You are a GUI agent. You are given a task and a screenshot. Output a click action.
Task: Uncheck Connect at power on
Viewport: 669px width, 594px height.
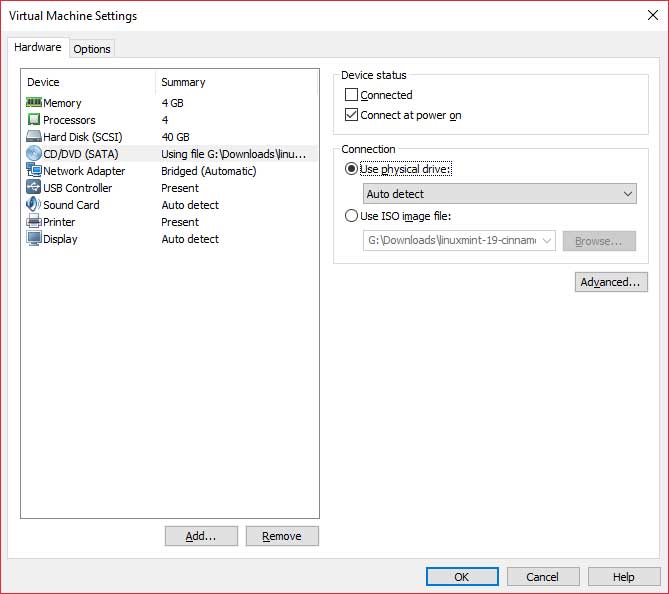(351, 114)
